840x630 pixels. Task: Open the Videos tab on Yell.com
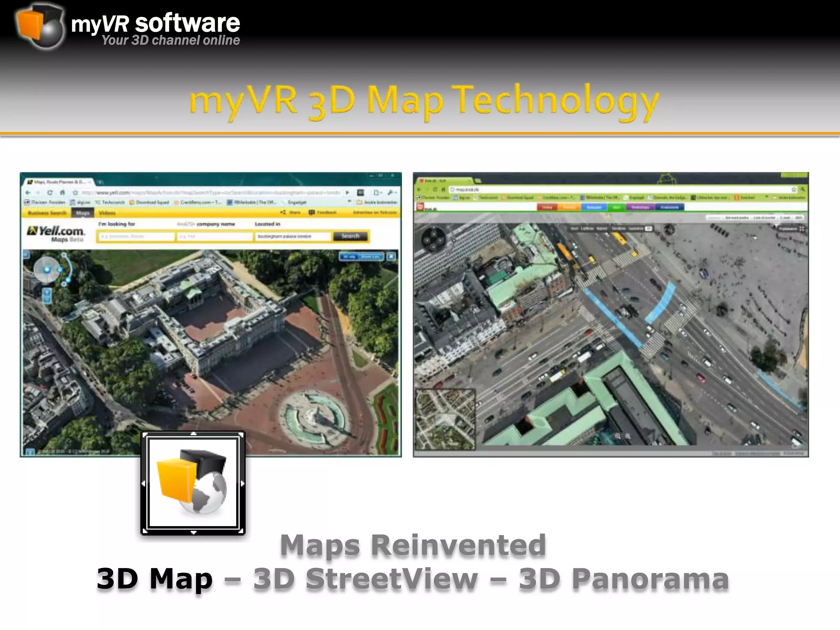pos(107,213)
